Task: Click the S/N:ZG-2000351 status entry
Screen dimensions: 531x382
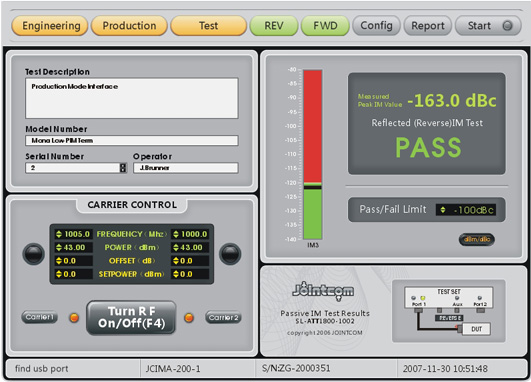Action: point(296,368)
